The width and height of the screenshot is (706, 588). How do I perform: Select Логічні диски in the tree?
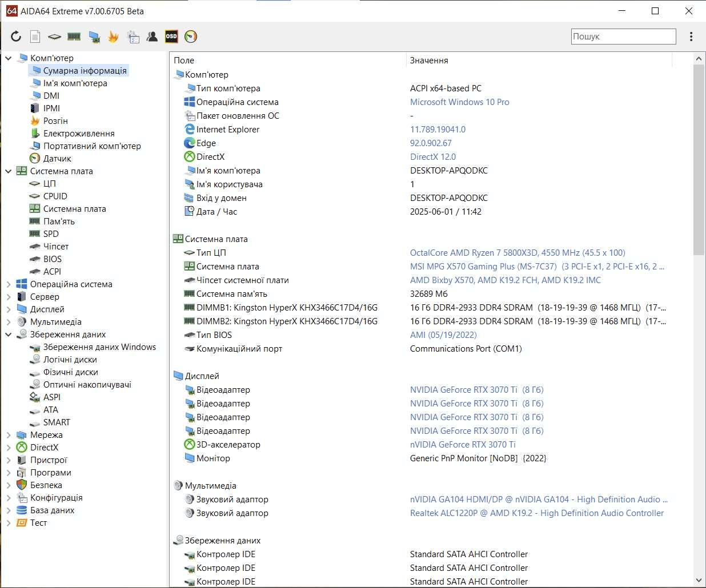[70, 359]
